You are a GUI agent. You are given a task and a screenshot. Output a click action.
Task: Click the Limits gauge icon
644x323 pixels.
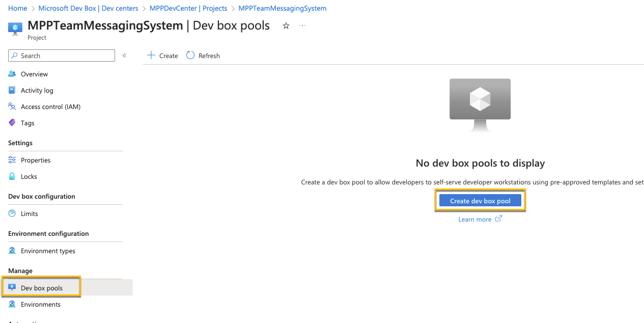coord(12,213)
